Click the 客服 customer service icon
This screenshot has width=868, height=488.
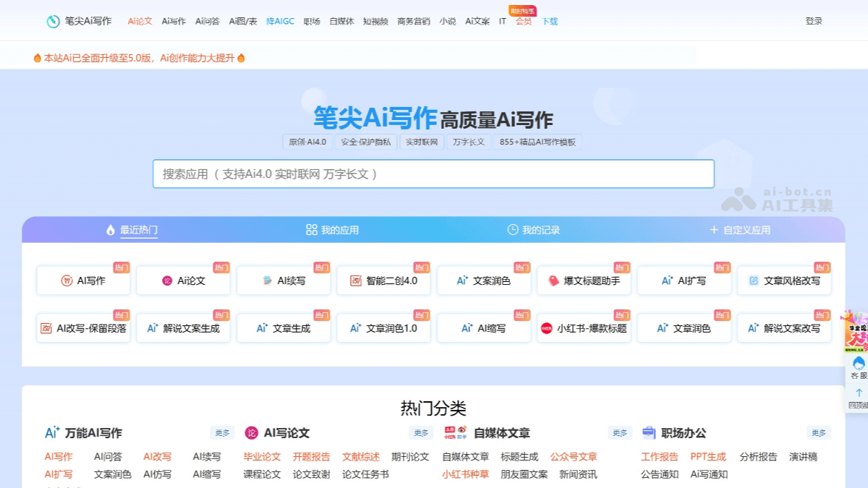coord(859,367)
